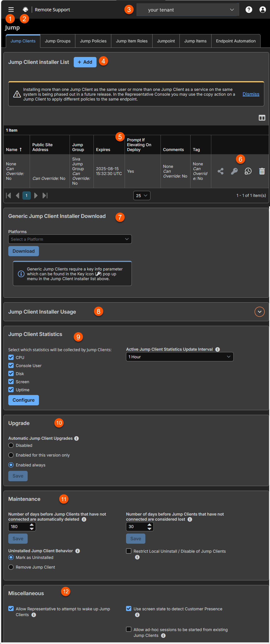Go to first page of the installer list
Screen dimensions: 270x644
pyautogui.click(x=8, y=196)
